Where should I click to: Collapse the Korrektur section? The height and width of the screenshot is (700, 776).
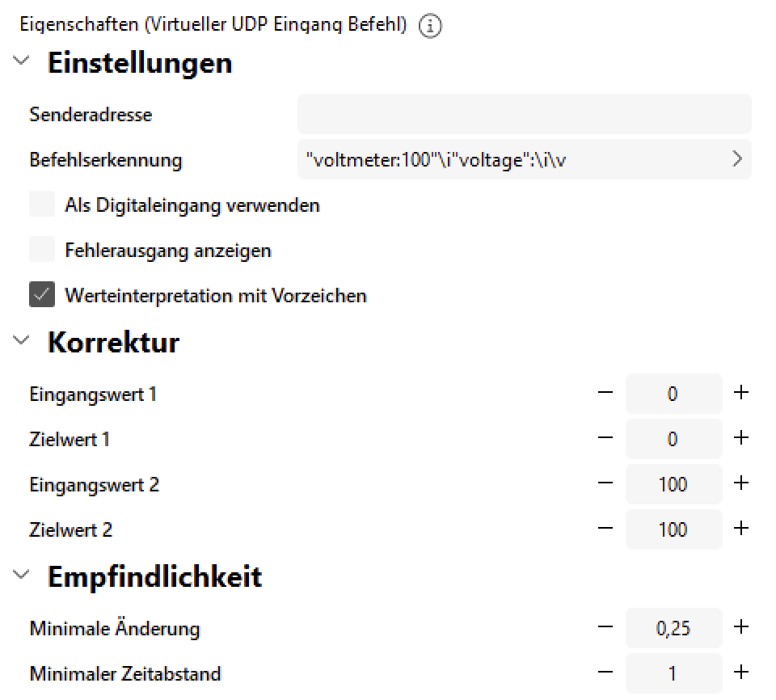tap(21, 340)
